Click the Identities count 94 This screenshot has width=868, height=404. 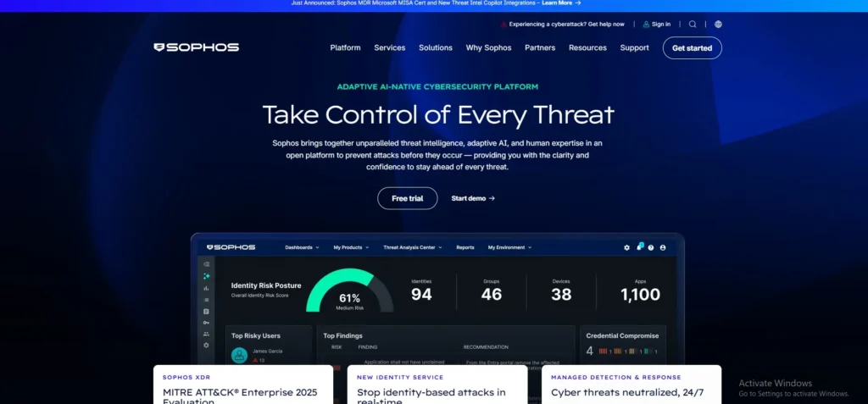coord(421,295)
